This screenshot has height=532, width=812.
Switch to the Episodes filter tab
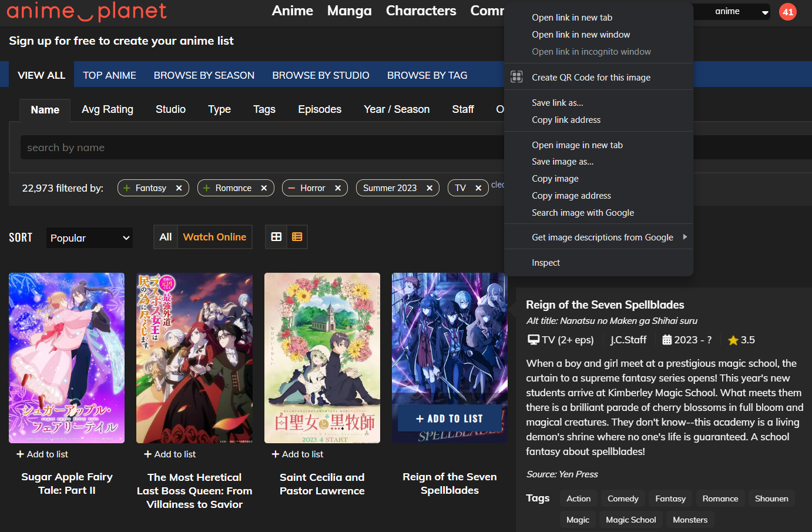click(x=320, y=109)
